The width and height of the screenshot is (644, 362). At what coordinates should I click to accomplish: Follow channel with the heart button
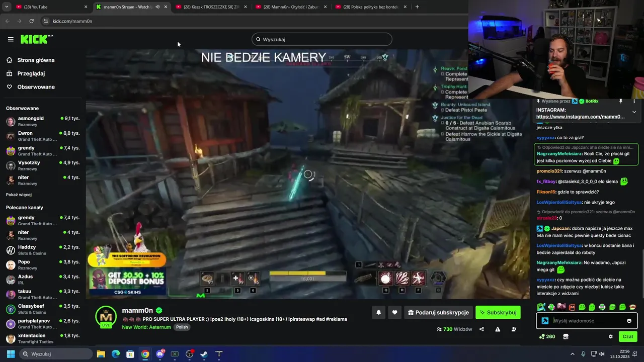[394, 312]
